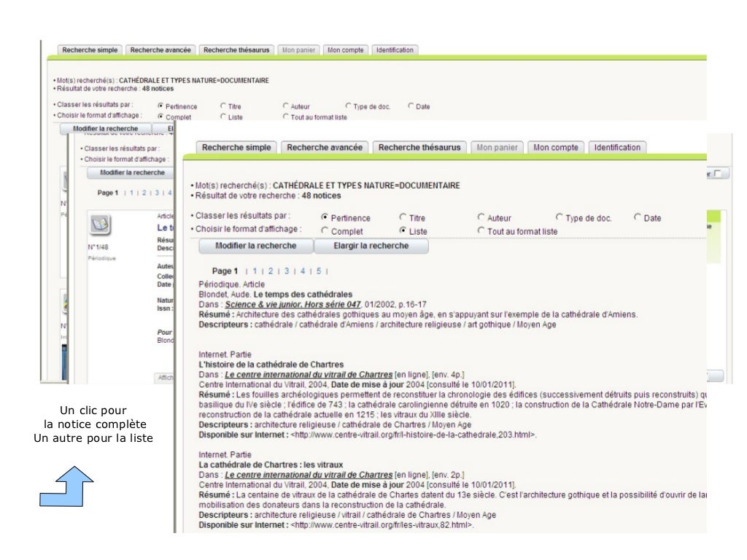Select Type de doc. sort in back window
Screen dimensions: 747x560
coord(348,106)
